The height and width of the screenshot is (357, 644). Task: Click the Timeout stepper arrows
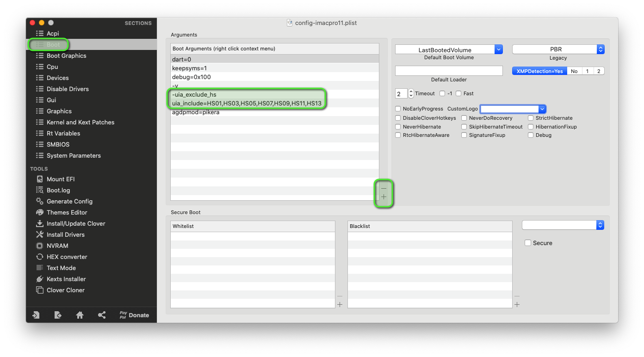click(411, 93)
